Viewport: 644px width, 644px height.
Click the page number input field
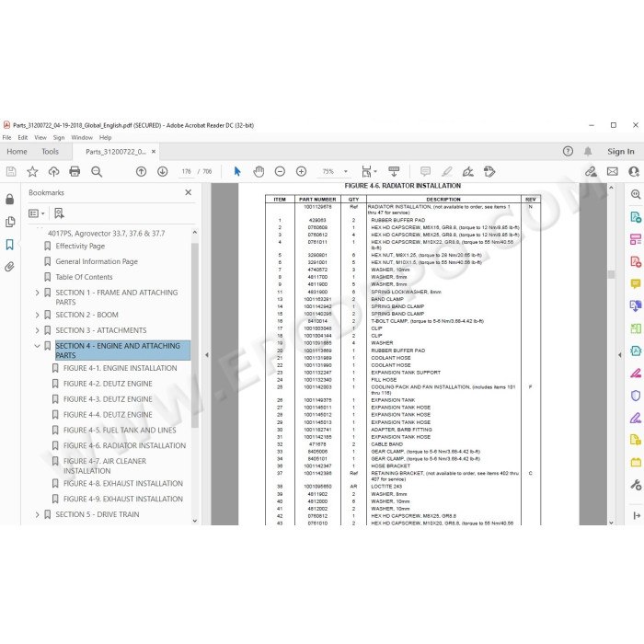[x=186, y=172]
